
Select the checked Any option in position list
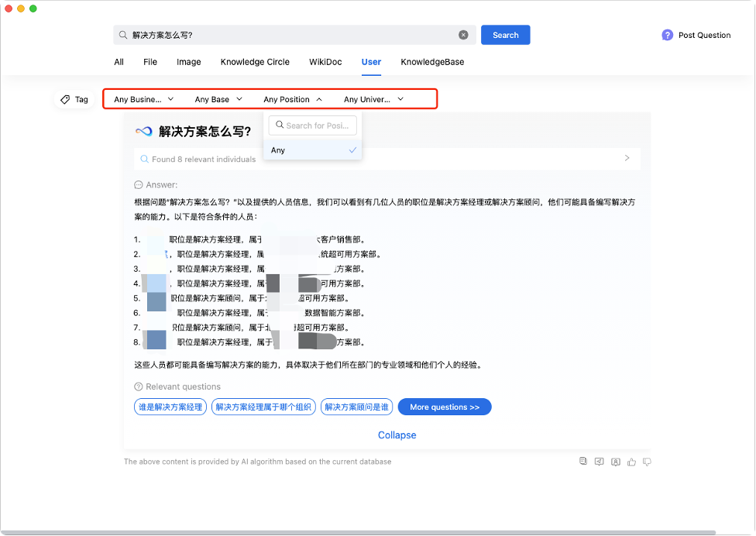pyautogui.click(x=312, y=150)
